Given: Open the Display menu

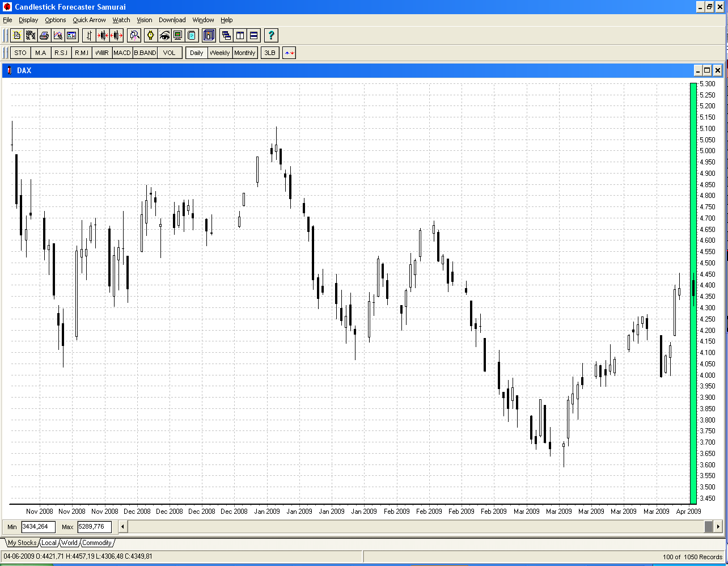Looking at the screenshot, I should [x=28, y=20].
